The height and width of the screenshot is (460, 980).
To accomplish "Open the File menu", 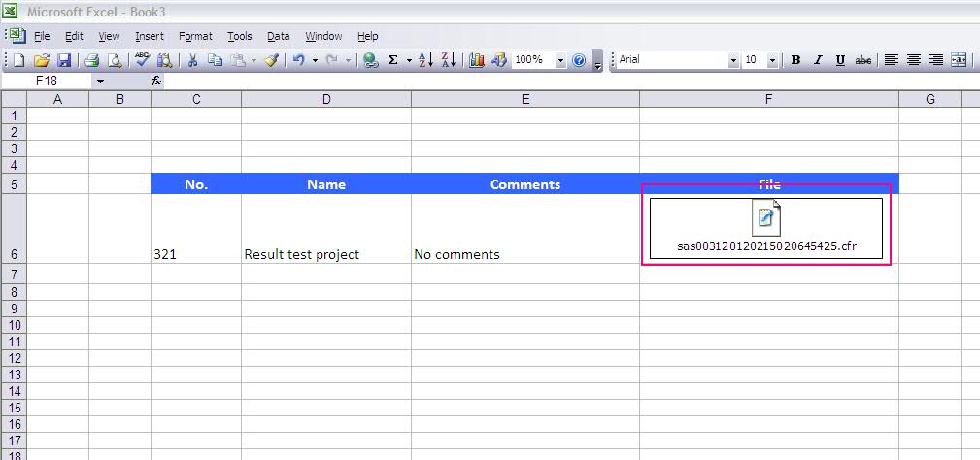I will [x=42, y=36].
